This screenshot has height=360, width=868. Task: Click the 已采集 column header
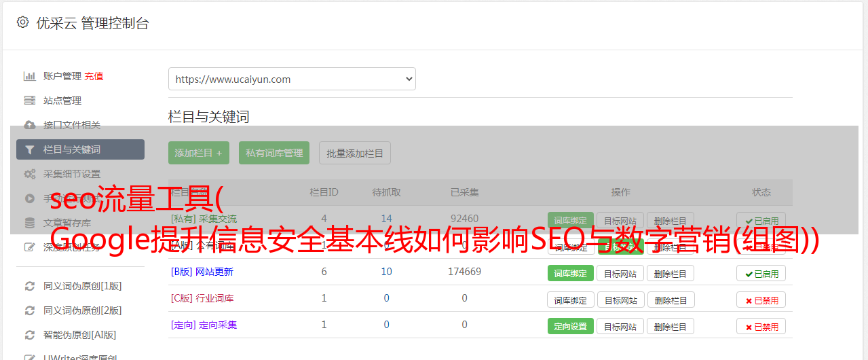pos(464,192)
